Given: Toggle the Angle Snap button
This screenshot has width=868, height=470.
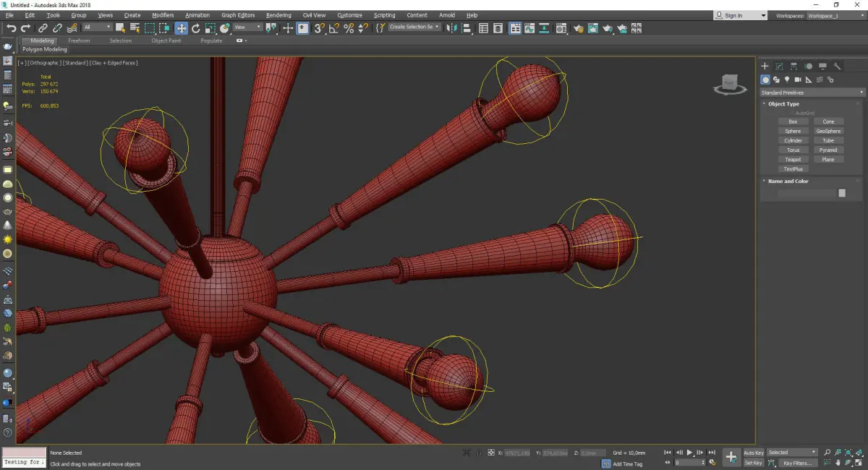Looking at the screenshot, I should 333,28.
